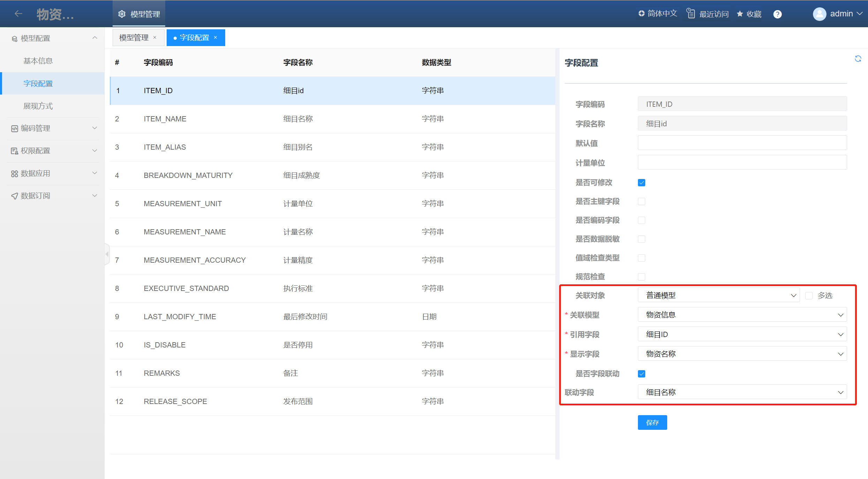
Task: Open 最近访问 recent visits icon
Action: pos(691,14)
